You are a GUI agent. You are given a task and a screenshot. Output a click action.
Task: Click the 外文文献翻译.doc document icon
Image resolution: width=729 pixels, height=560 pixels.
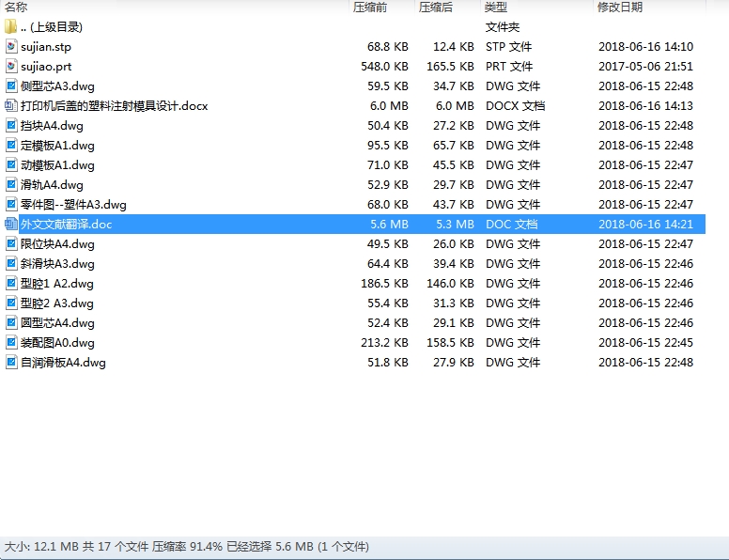(11, 225)
